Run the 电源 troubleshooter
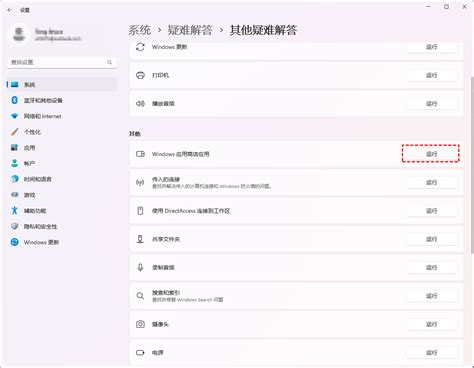 pos(432,352)
